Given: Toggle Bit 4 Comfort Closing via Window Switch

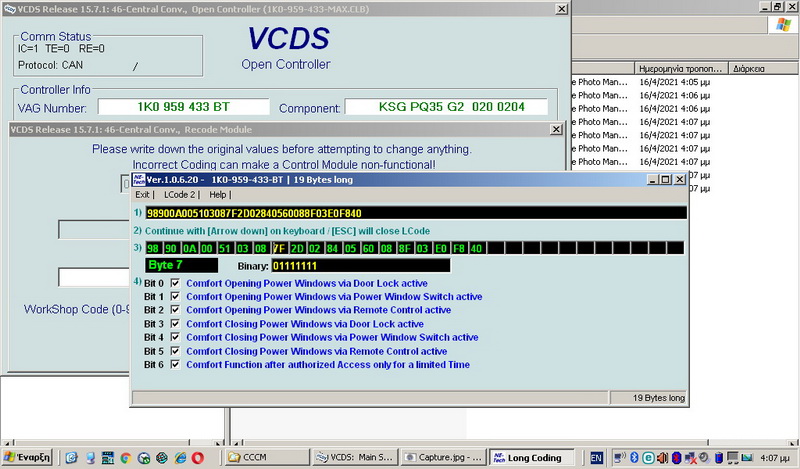Looking at the screenshot, I should (x=175, y=337).
